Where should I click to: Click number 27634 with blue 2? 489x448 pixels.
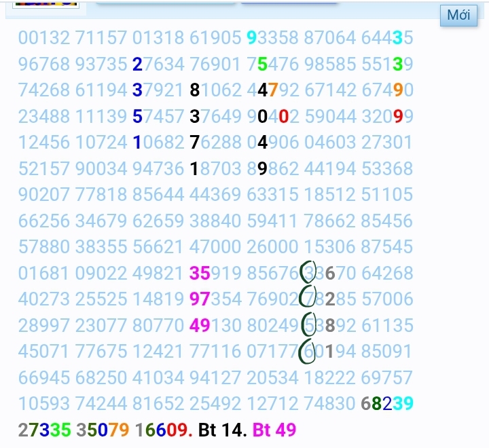point(158,64)
